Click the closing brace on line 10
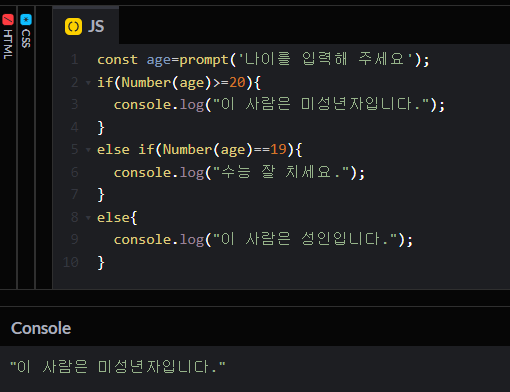Screen dimensions: 510x392 click(101, 263)
